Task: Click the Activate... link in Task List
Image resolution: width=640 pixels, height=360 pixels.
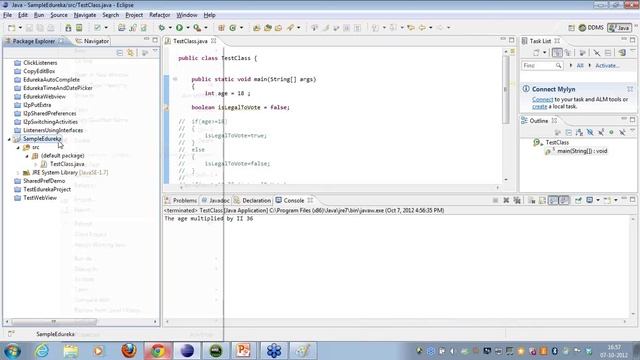Action: 607,66
